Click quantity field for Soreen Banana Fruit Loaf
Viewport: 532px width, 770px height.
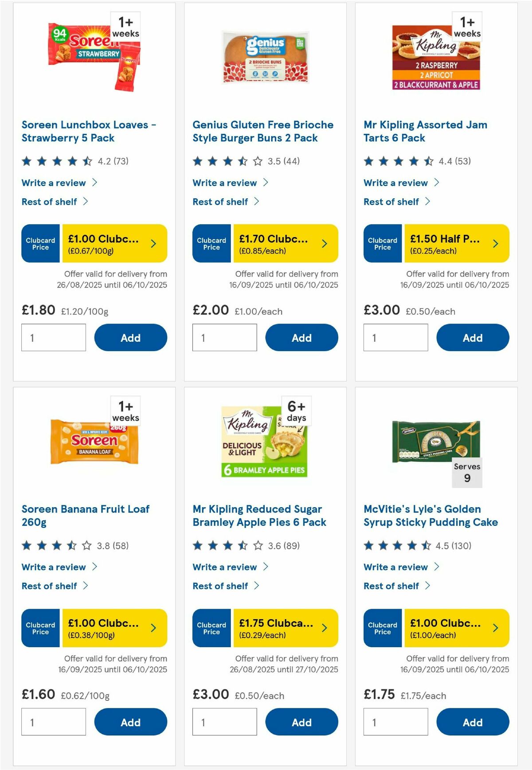click(53, 722)
